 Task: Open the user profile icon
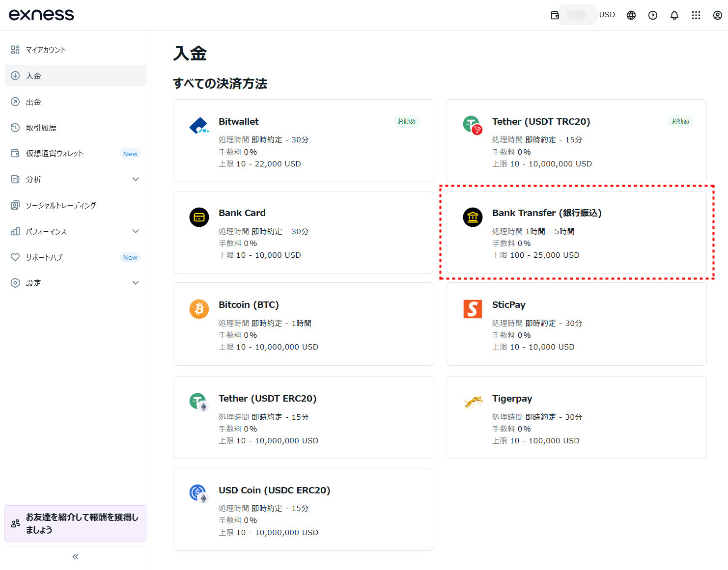coord(718,15)
